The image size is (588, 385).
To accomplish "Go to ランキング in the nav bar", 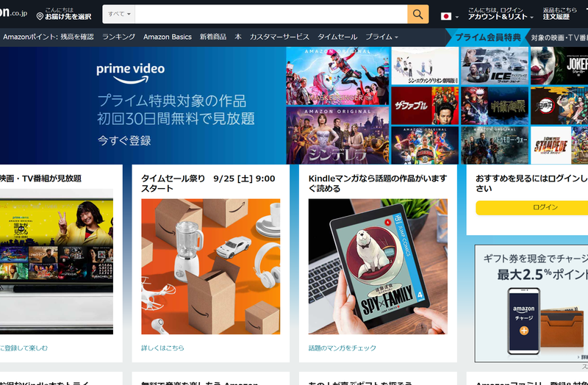I will [118, 37].
